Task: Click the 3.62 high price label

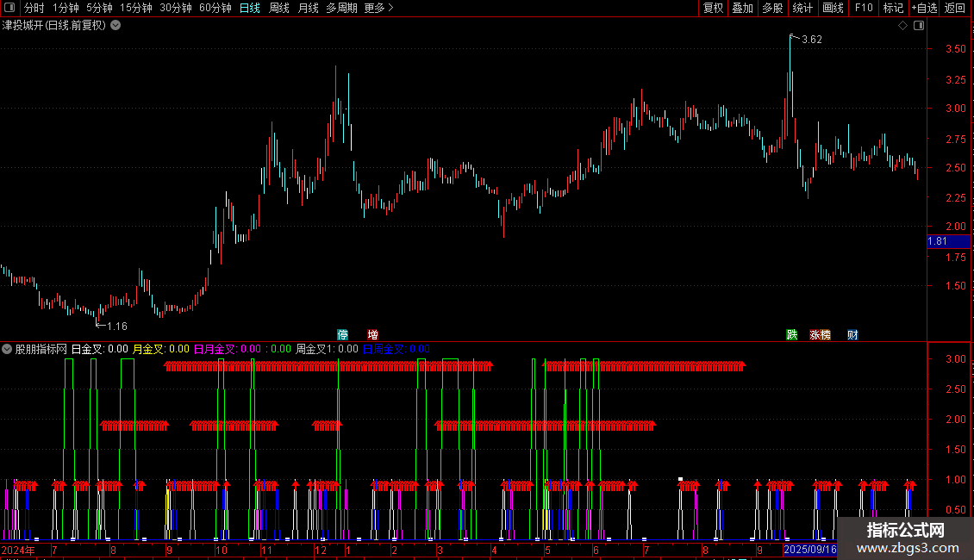Action: [x=811, y=39]
